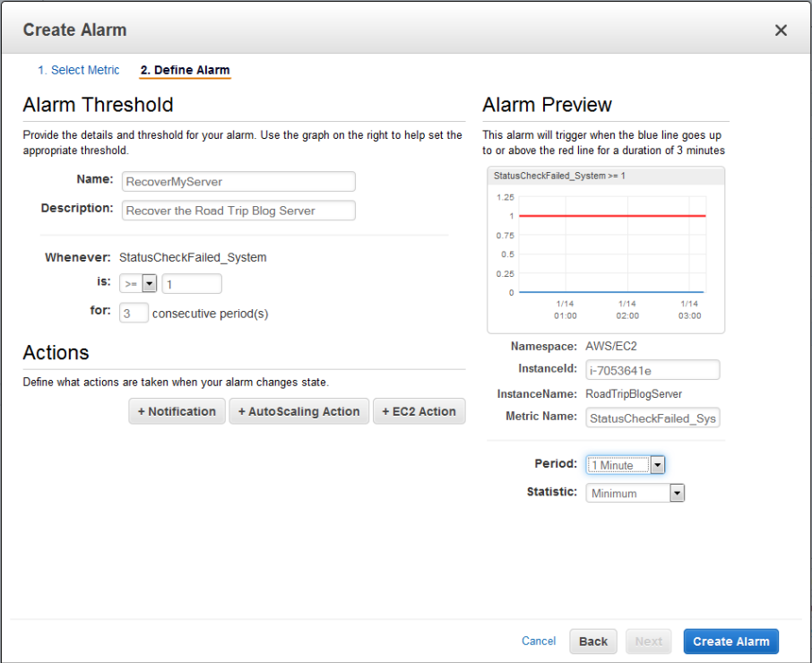This screenshot has height=663, width=812.
Task: Add an AutoScaling Action
Action: [x=298, y=411]
